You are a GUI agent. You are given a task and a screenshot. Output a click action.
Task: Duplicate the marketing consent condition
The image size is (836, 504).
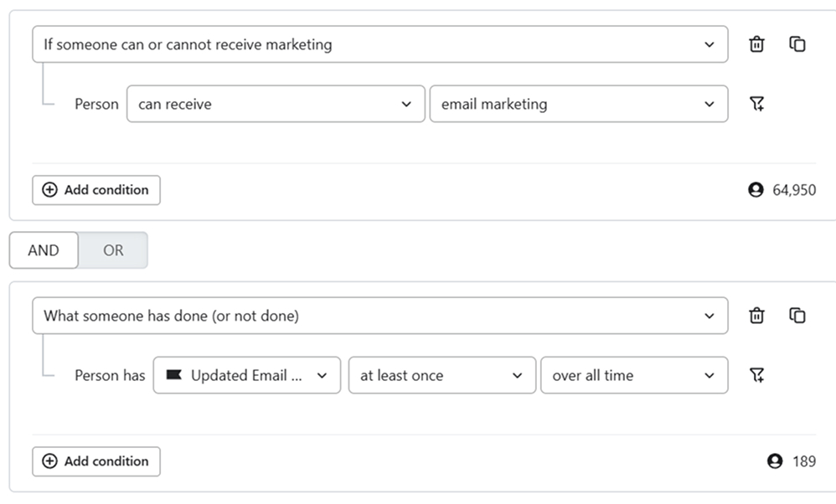797,44
